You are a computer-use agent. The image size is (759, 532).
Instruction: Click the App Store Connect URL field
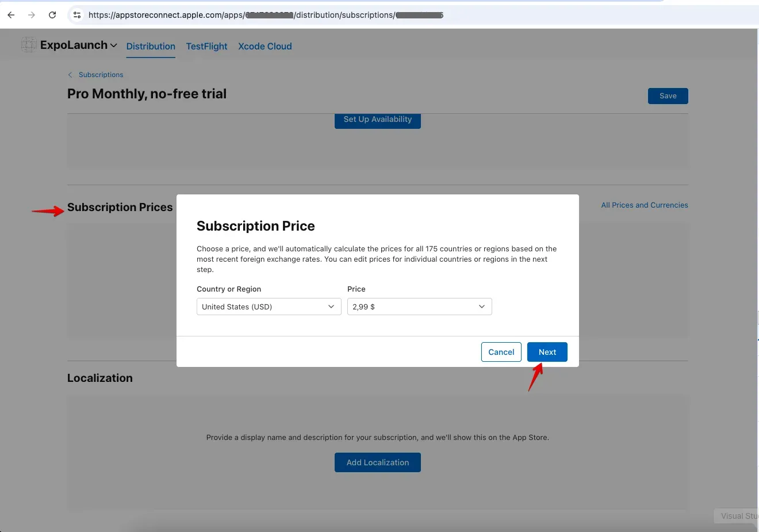coord(266,15)
